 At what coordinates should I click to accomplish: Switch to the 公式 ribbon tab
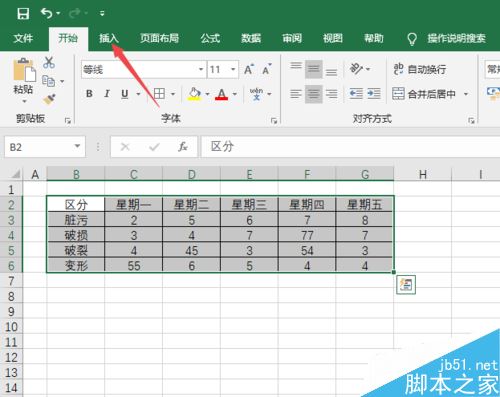[x=210, y=38]
